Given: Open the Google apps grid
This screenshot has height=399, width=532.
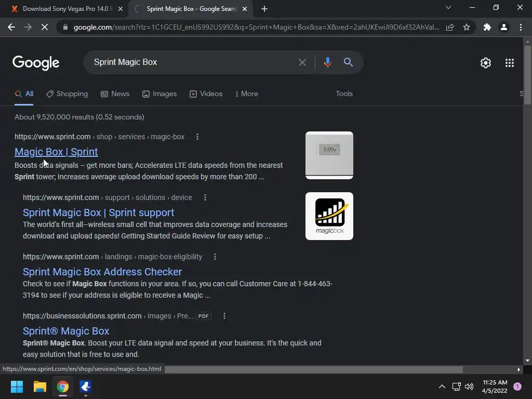Looking at the screenshot, I should (x=509, y=63).
